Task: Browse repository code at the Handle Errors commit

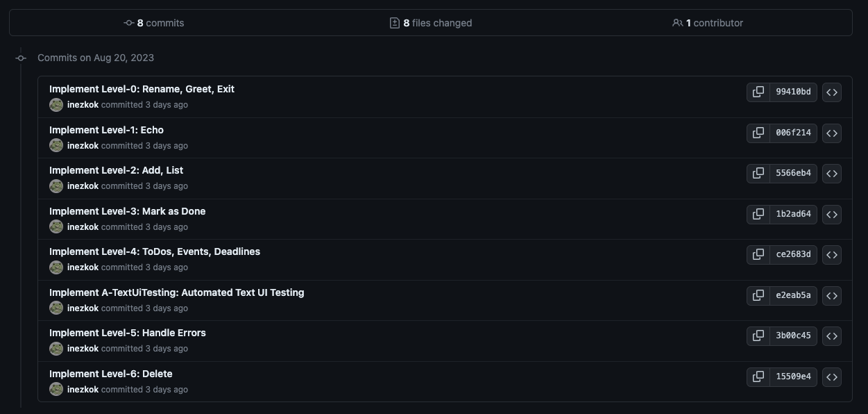Action: click(x=832, y=336)
